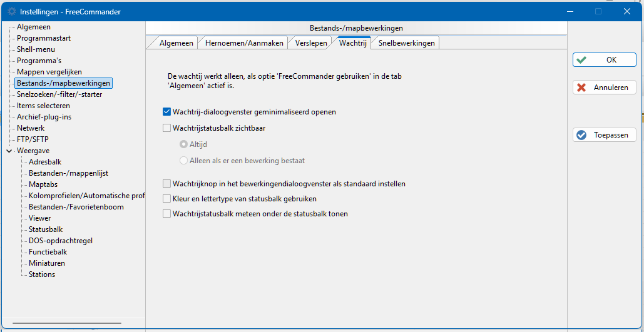644x332 pixels.
Task: Select Mappen vergelijken in the tree
Action: tap(49, 72)
